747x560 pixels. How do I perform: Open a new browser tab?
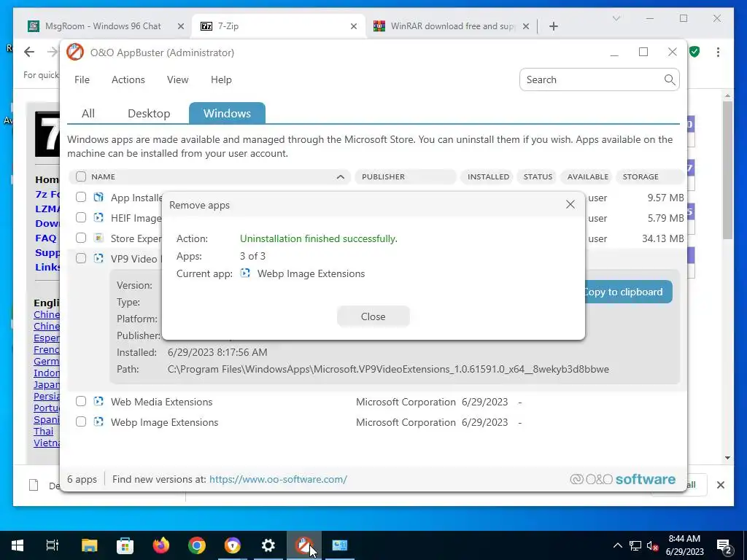tap(553, 26)
